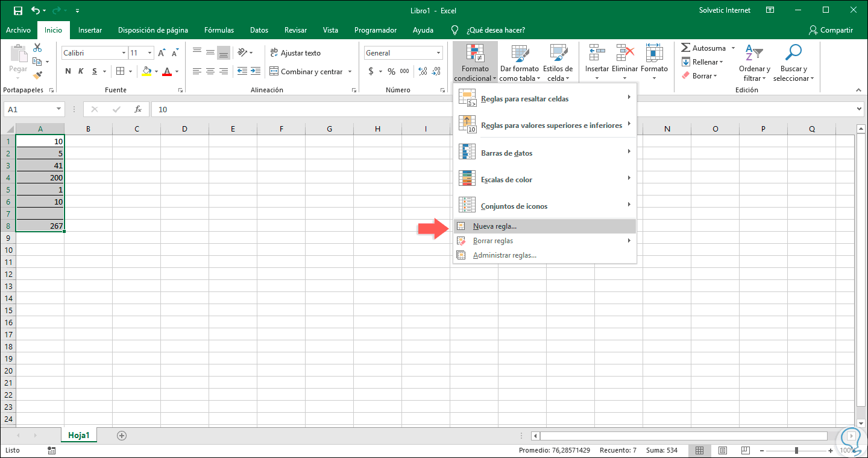Open the General number format dropdown
Image resolution: width=868 pixels, height=458 pixels.
[x=439, y=53]
